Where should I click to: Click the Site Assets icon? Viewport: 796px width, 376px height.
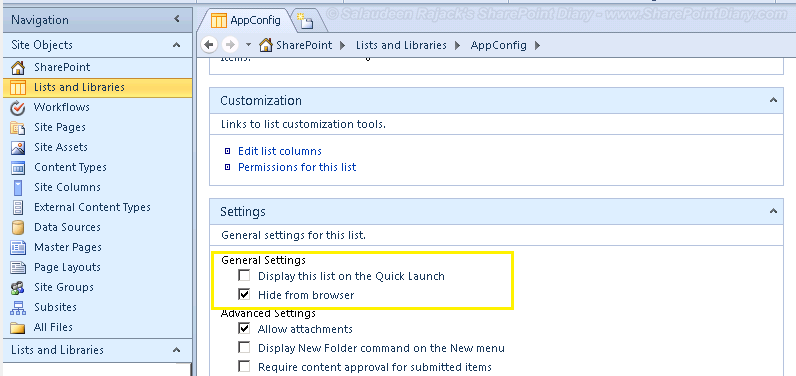pos(18,148)
